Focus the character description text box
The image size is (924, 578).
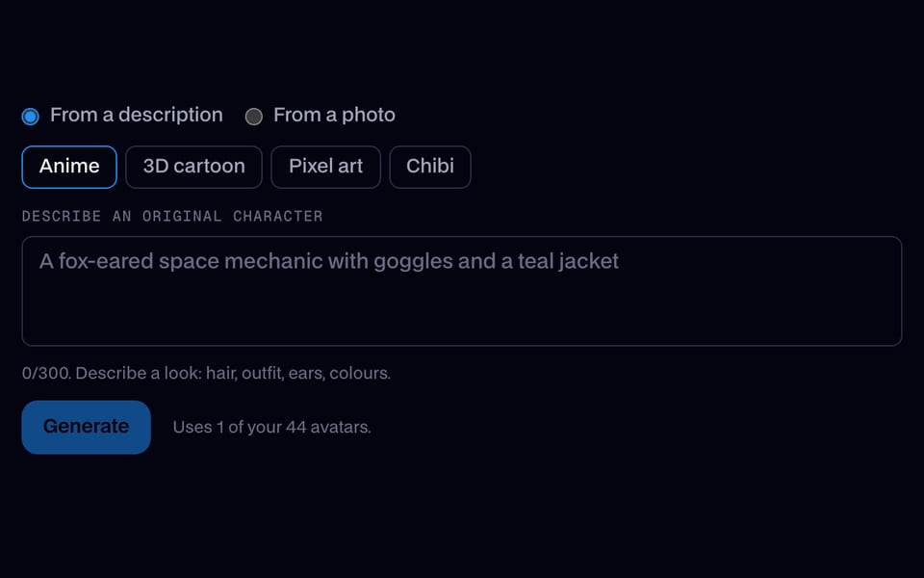[462, 291]
